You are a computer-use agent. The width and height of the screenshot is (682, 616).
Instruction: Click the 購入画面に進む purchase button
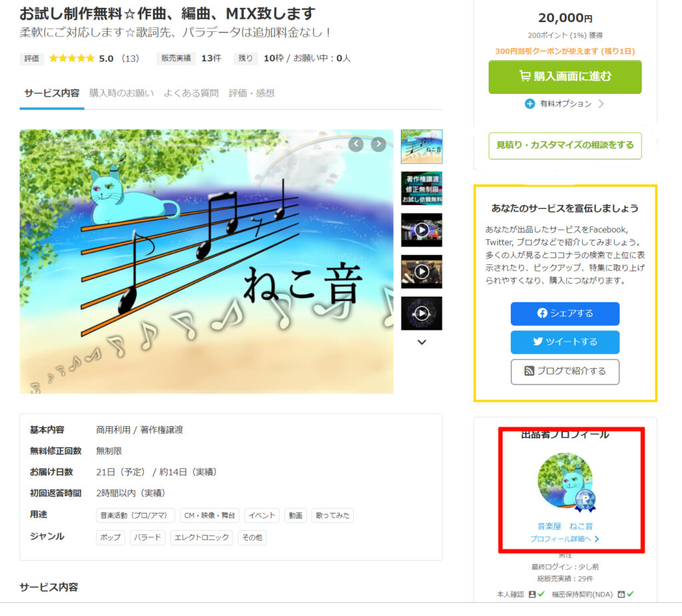565,77
